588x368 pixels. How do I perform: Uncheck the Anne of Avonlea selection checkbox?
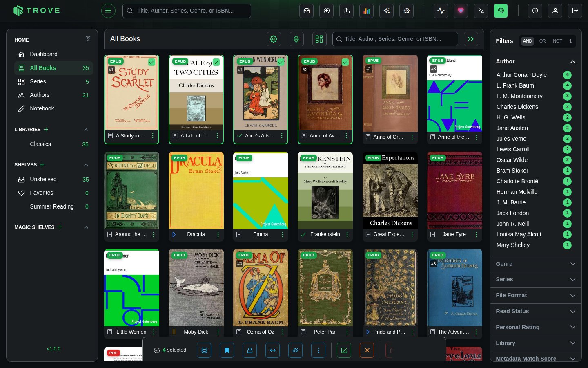coord(345,62)
